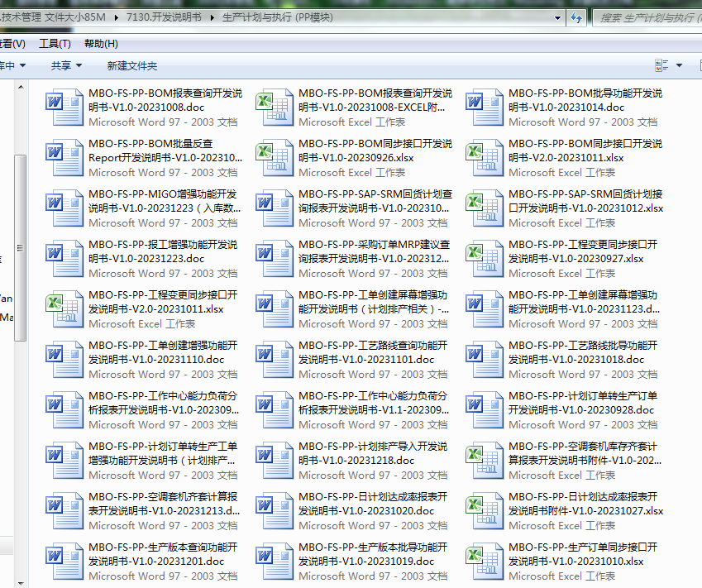Open the 工具(T) menu
702x588 pixels.
[55, 44]
